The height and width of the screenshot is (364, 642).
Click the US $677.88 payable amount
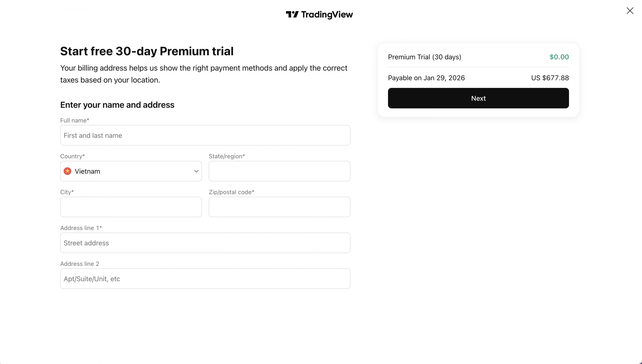tap(550, 78)
